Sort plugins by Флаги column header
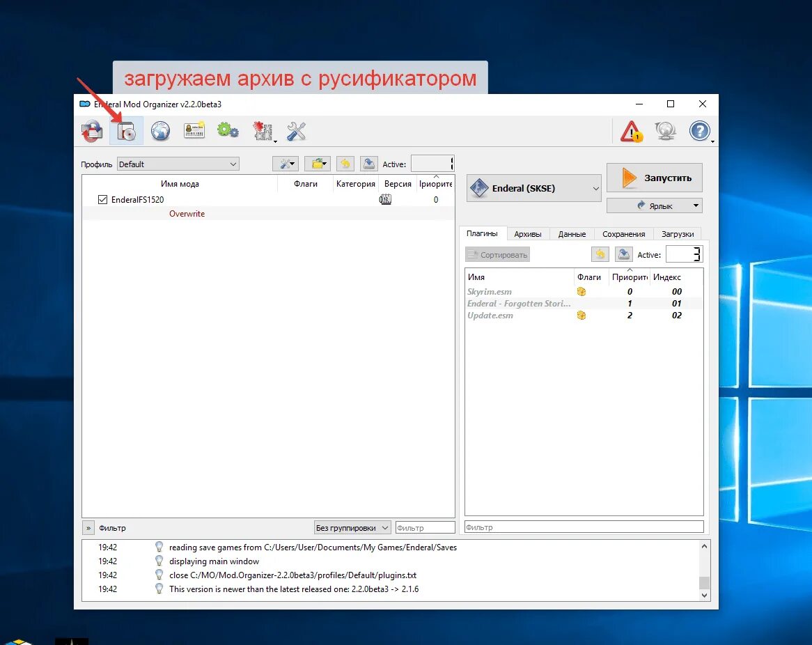Viewport: 812px width, 645px height. [589, 277]
